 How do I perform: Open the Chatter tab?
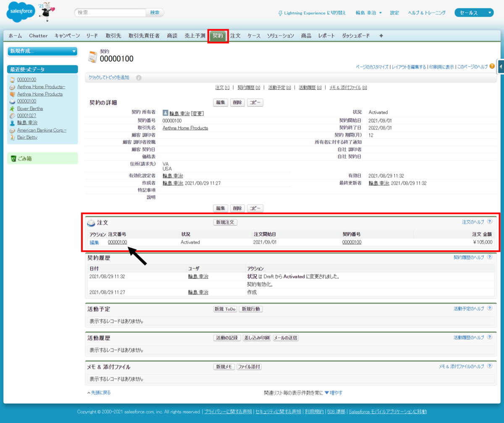[x=38, y=36]
